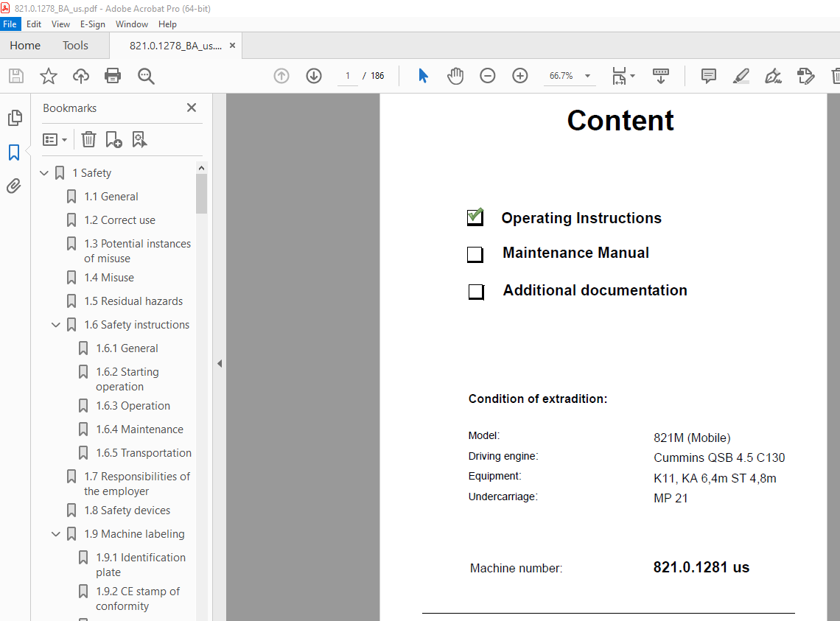Jump to 1.9.2 CE stamp of conformity

point(138,598)
